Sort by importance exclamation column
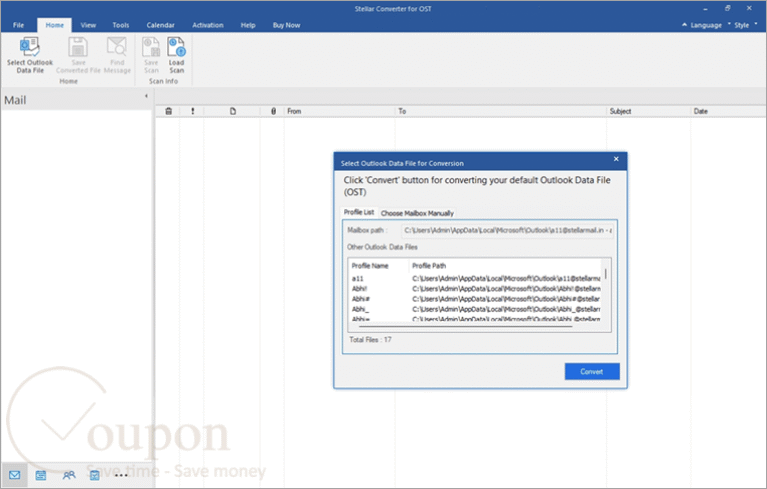This screenshot has width=767, height=489. (193, 111)
